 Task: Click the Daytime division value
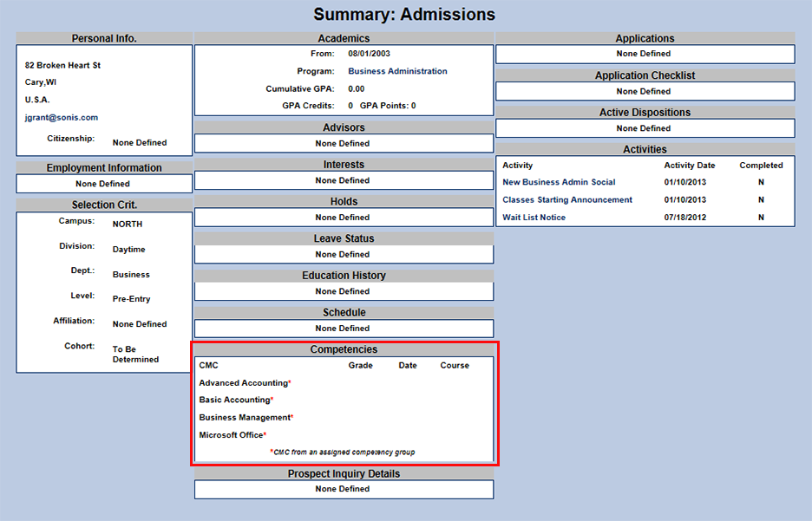129,250
